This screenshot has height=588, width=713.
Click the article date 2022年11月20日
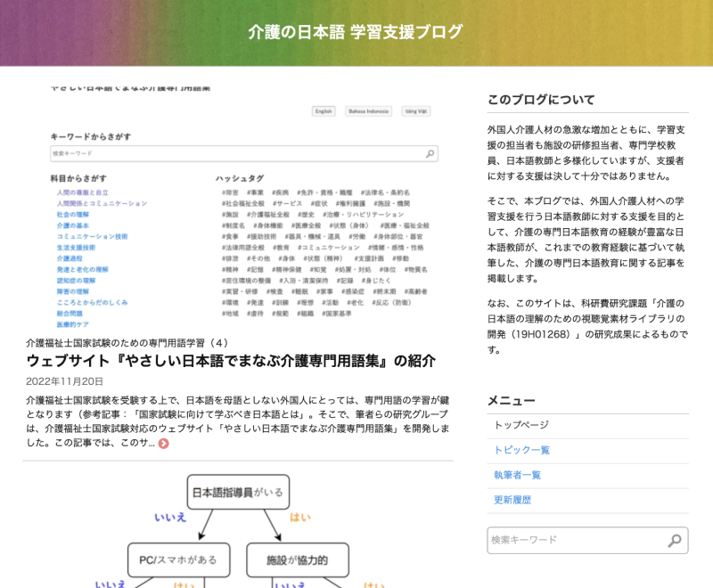click(65, 381)
